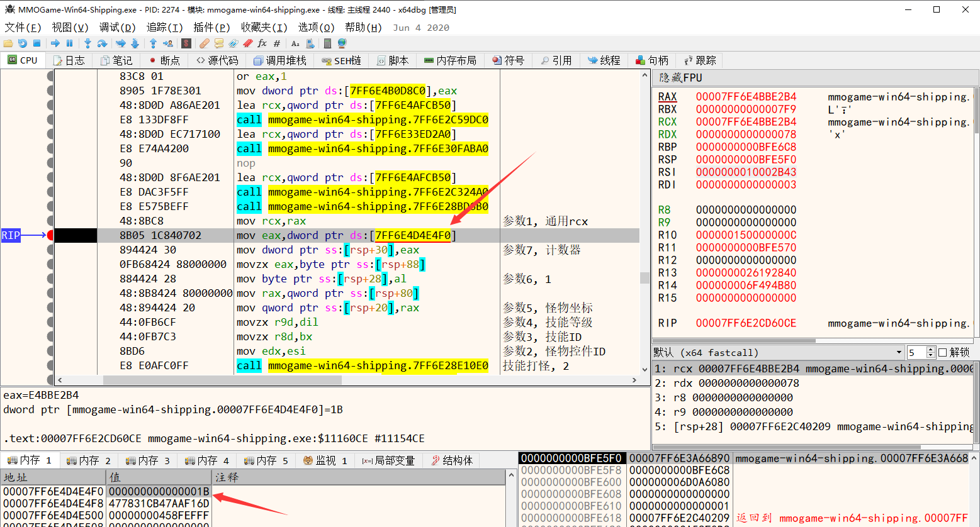Open the 选项(O) menu
This screenshot has height=527, width=980.
coord(316,27)
